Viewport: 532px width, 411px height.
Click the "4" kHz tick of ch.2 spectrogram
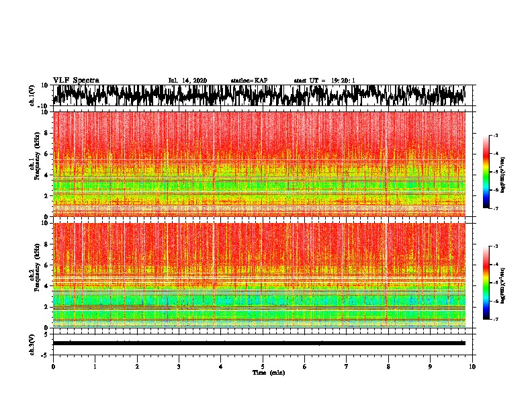(46, 286)
